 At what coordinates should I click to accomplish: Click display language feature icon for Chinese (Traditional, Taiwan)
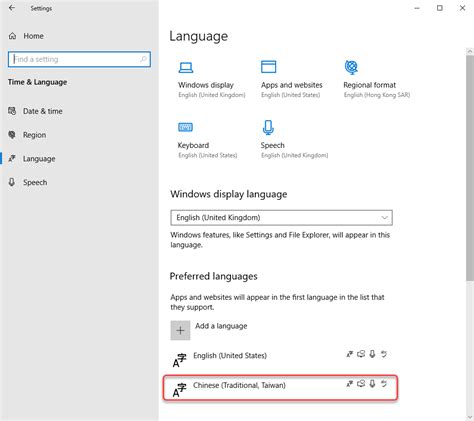[349, 384]
